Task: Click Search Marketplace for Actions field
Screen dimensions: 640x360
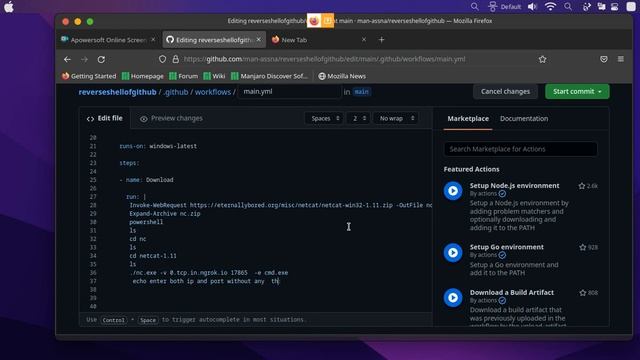Action: [x=520, y=149]
